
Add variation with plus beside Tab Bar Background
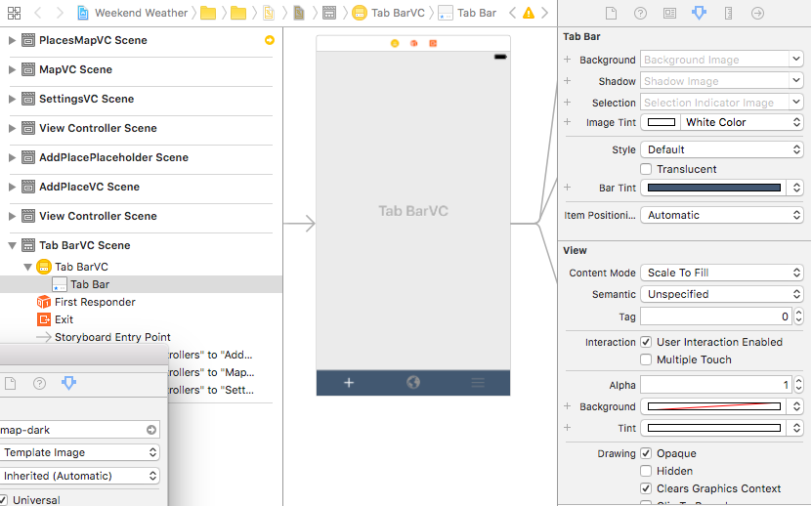pyautogui.click(x=568, y=60)
